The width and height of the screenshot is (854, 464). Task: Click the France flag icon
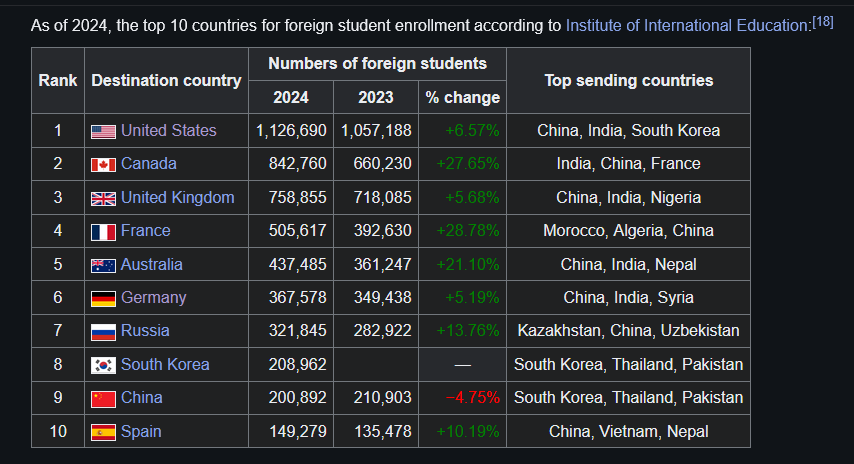pos(103,231)
